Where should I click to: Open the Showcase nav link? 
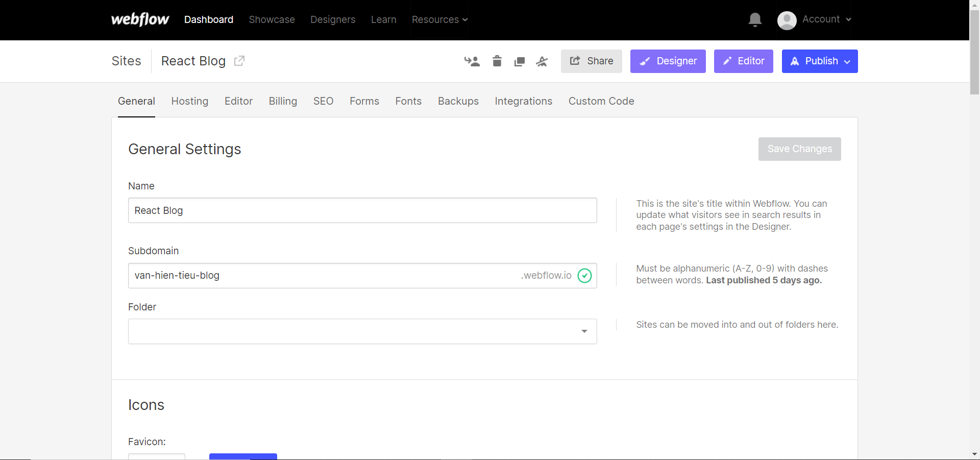pyautogui.click(x=272, y=19)
